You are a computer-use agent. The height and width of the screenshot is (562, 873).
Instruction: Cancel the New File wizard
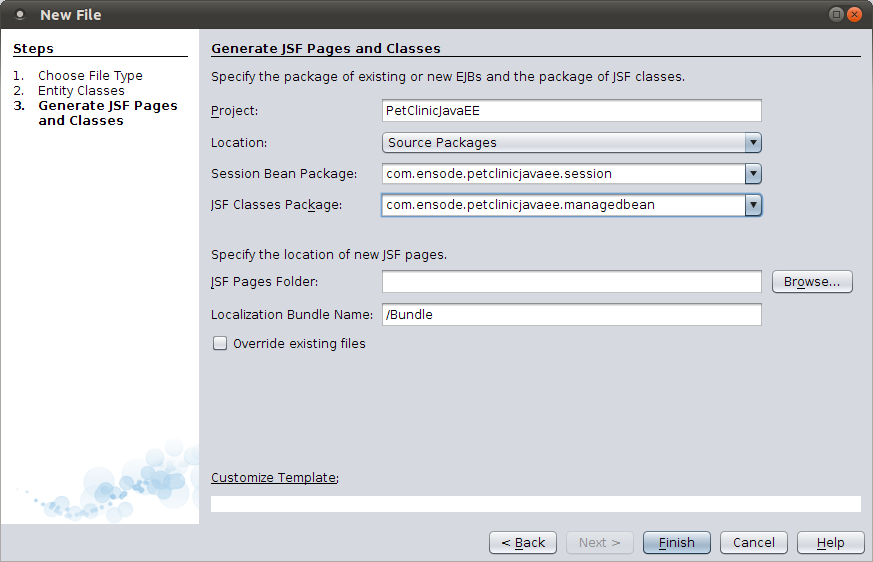[753, 542]
